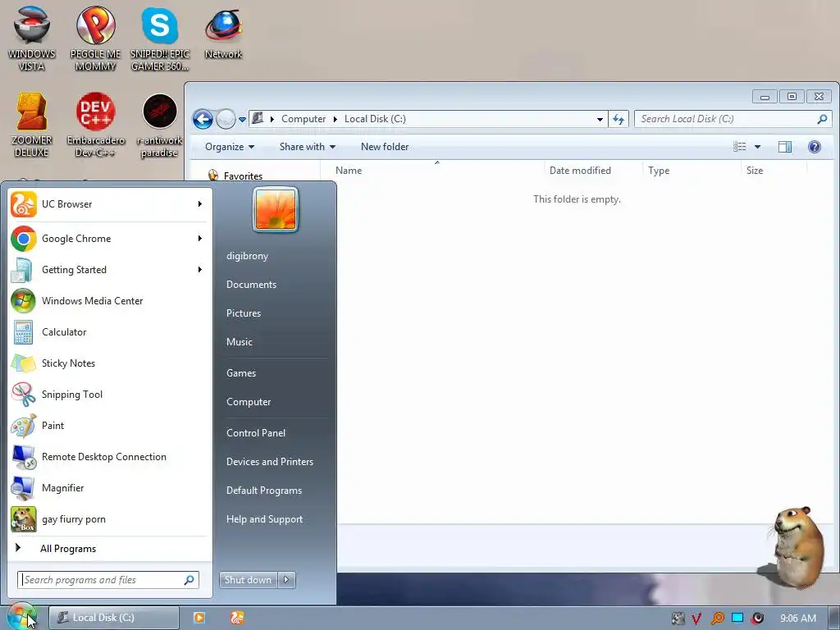Open Control Panel from Start menu
The height and width of the screenshot is (630, 840).
point(256,433)
